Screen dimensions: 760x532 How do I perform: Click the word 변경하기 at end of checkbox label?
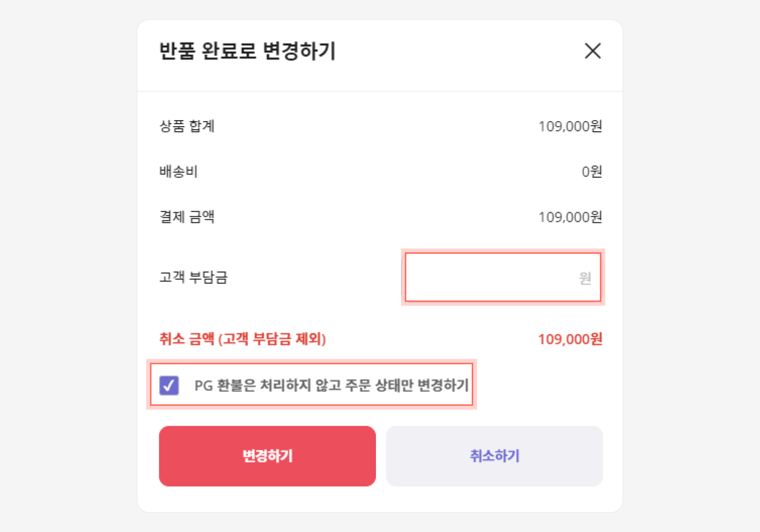click(443, 385)
